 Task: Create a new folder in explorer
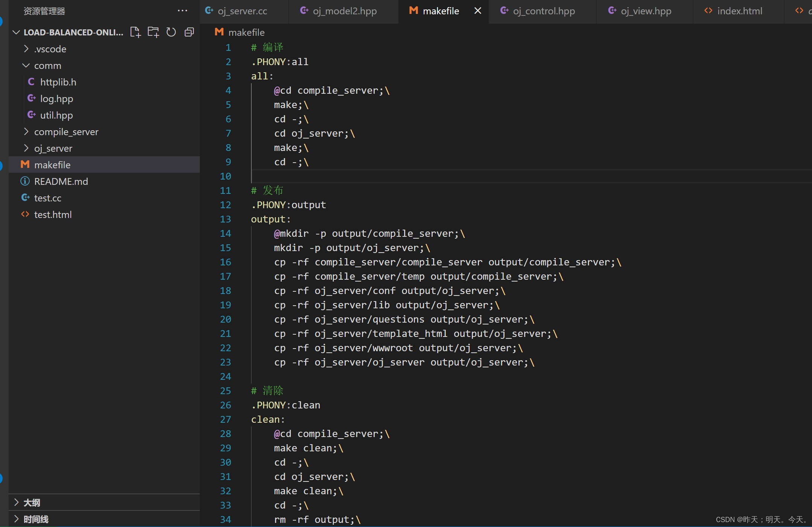[x=153, y=32]
